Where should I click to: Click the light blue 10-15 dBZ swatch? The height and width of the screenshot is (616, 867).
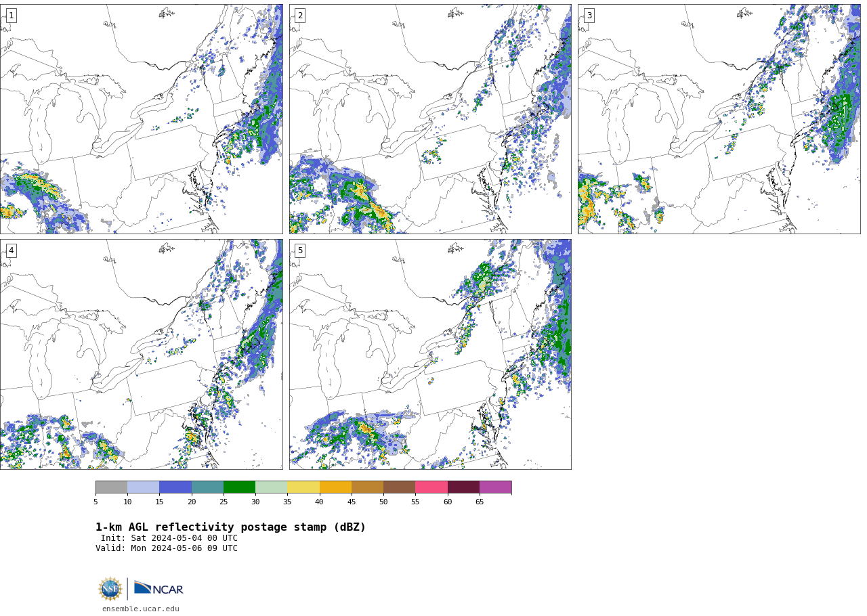[x=144, y=487]
